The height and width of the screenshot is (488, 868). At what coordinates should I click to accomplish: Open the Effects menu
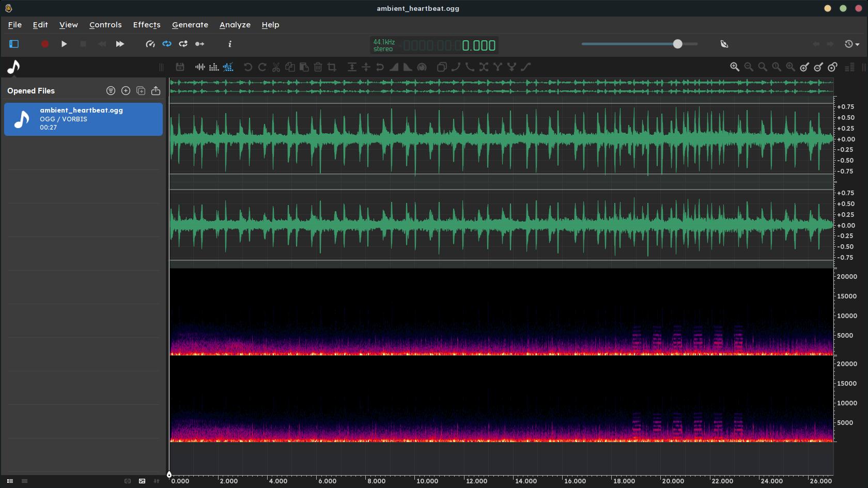click(147, 25)
